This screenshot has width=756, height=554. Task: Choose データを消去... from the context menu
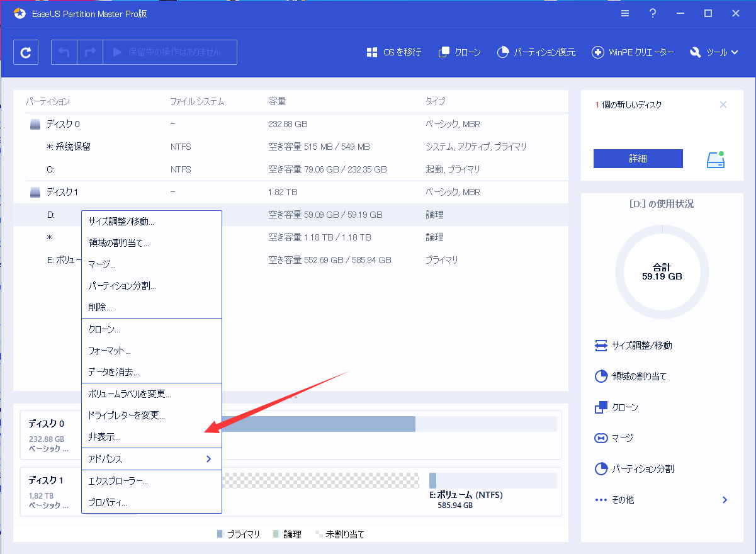[x=152, y=372]
